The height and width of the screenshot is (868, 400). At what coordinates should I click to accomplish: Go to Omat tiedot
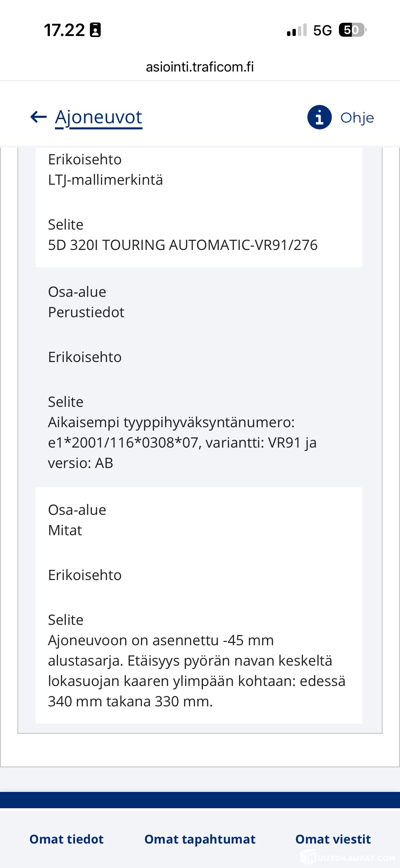66,839
